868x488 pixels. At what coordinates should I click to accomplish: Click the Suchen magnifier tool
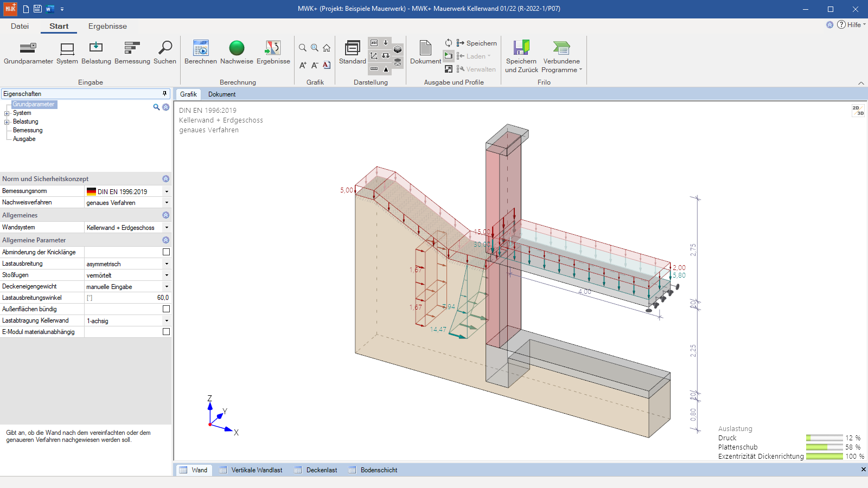(x=165, y=53)
